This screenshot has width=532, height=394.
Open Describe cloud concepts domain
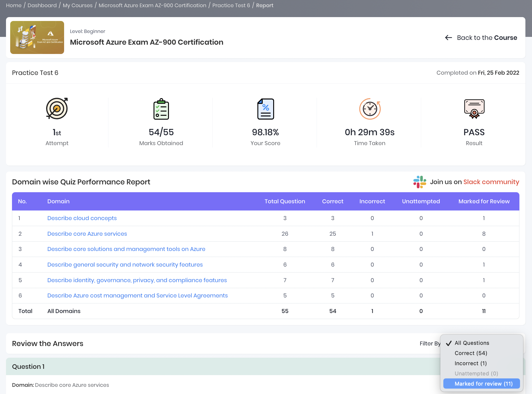82,218
